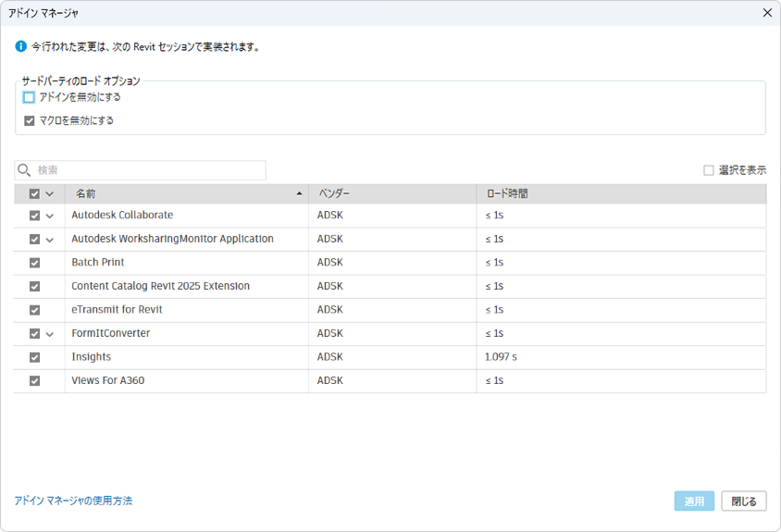Open the アドイン マネージャの使用方法 link

click(73, 501)
